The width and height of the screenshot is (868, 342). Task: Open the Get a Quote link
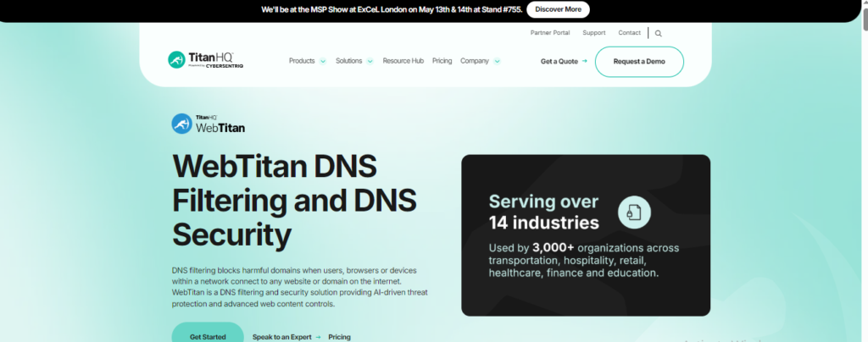click(x=559, y=61)
